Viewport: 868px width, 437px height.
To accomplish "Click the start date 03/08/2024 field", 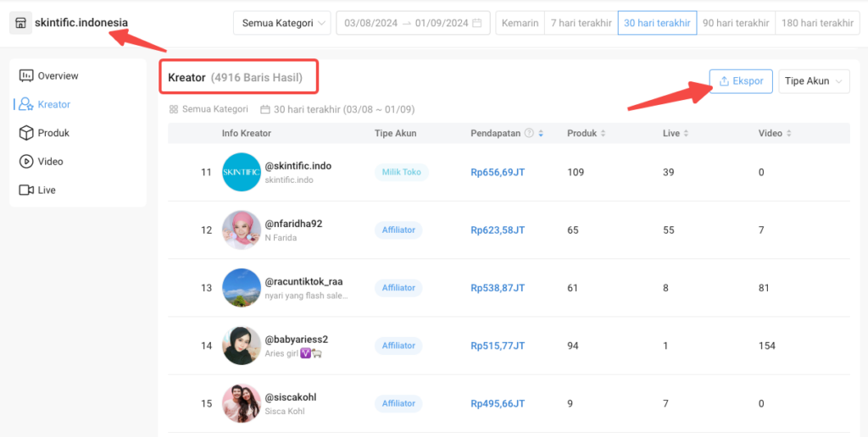I will click(x=370, y=23).
